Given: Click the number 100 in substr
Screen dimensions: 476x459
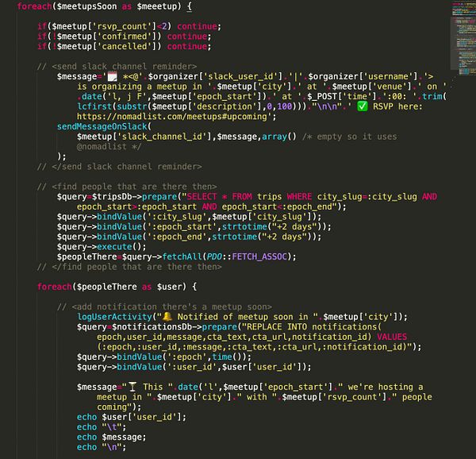Looking at the screenshot, I should click(285, 106).
